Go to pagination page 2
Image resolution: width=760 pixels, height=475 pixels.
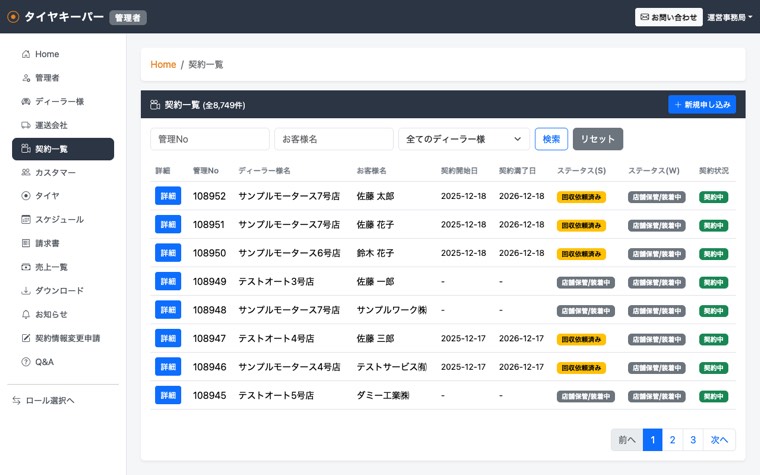pyautogui.click(x=672, y=440)
